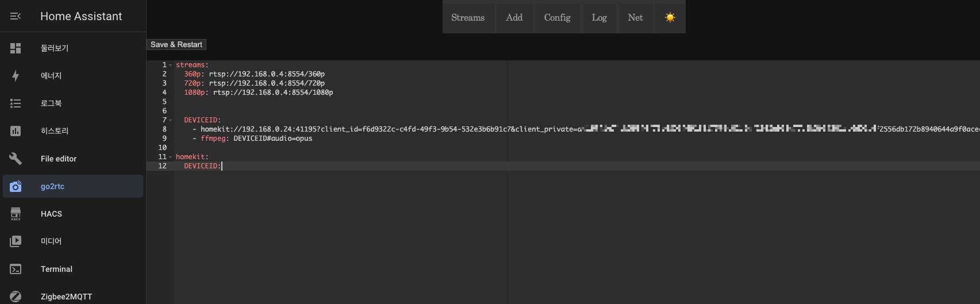The image size is (980, 304).
Task: Place cursor on the 1080p rtsp line
Action: point(259,93)
